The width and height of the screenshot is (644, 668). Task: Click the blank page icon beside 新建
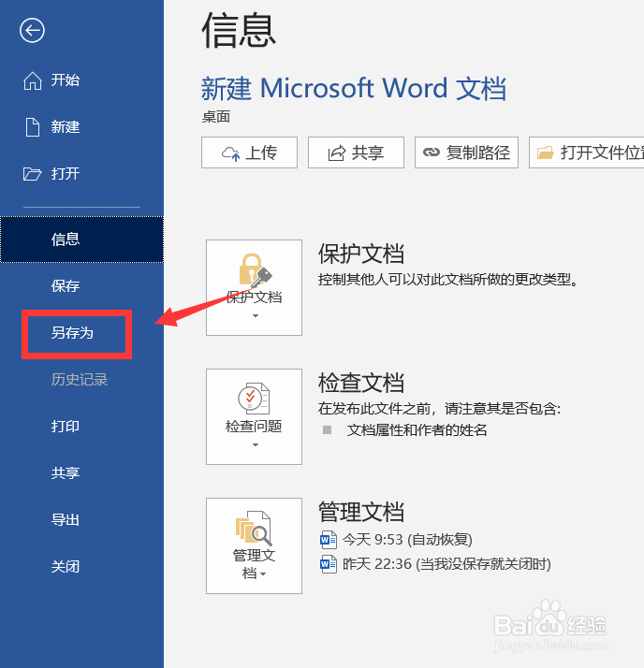click(x=33, y=127)
